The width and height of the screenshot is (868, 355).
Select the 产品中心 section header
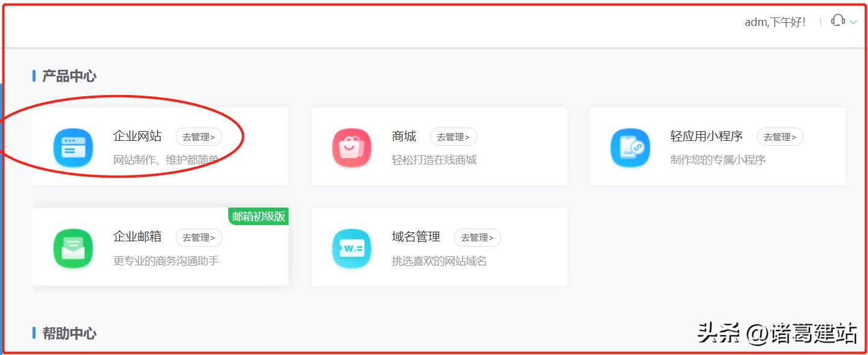point(67,75)
